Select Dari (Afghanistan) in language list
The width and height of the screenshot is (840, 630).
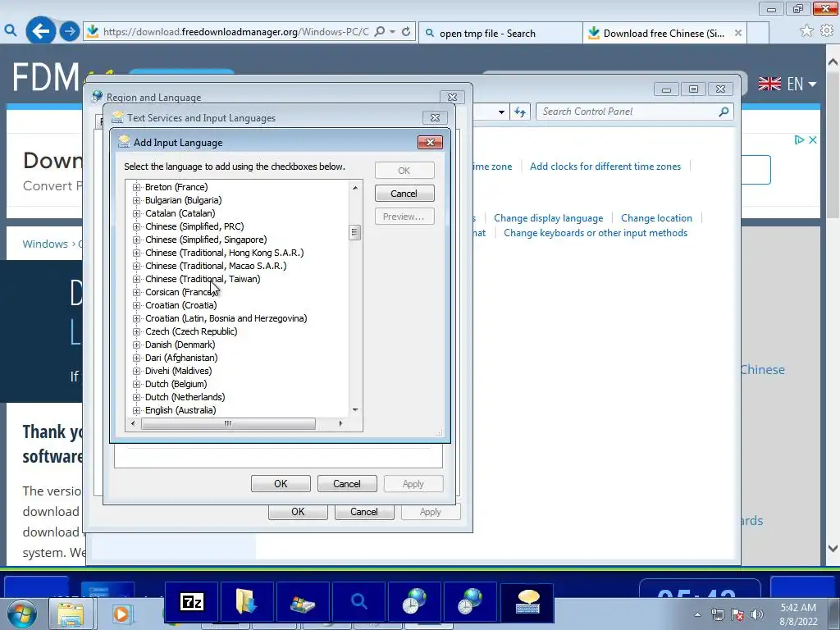[x=181, y=358]
